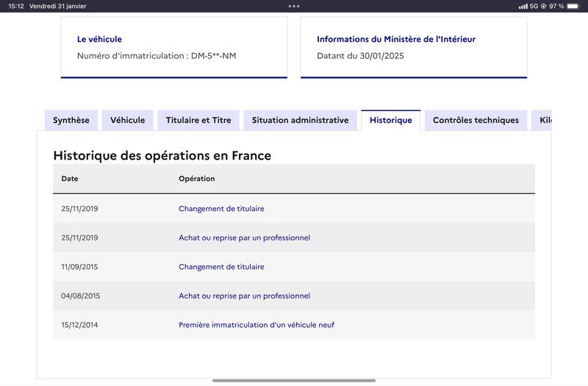Screen dimensions: 588x386
Task: Open the Synthèse tab
Action: pos(71,120)
